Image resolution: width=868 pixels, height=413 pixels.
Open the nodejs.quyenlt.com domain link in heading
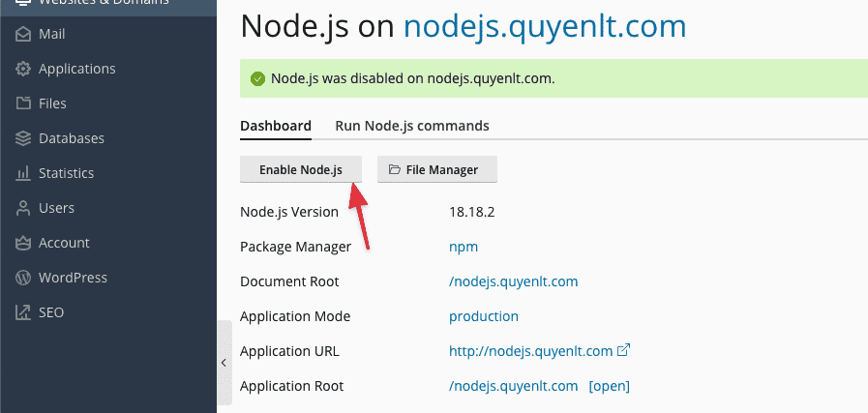tap(545, 26)
